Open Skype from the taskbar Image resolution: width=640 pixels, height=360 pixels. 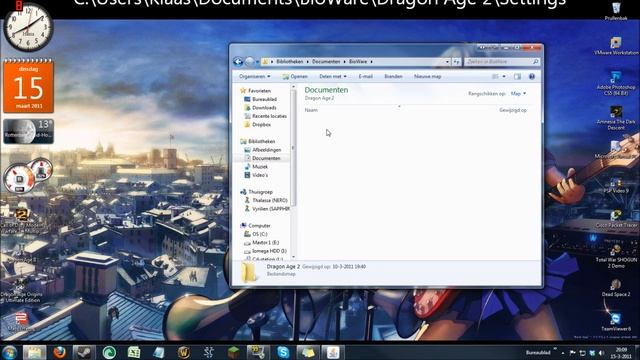pos(283,352)
